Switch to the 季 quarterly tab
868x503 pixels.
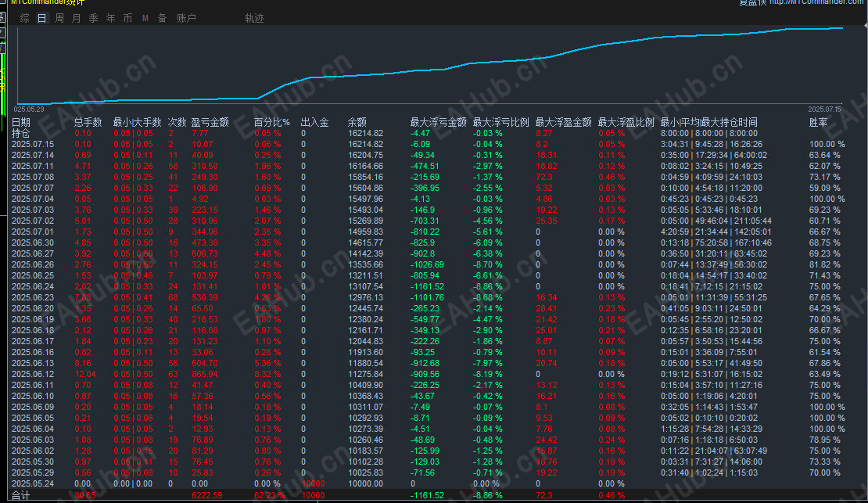point(94,18)
